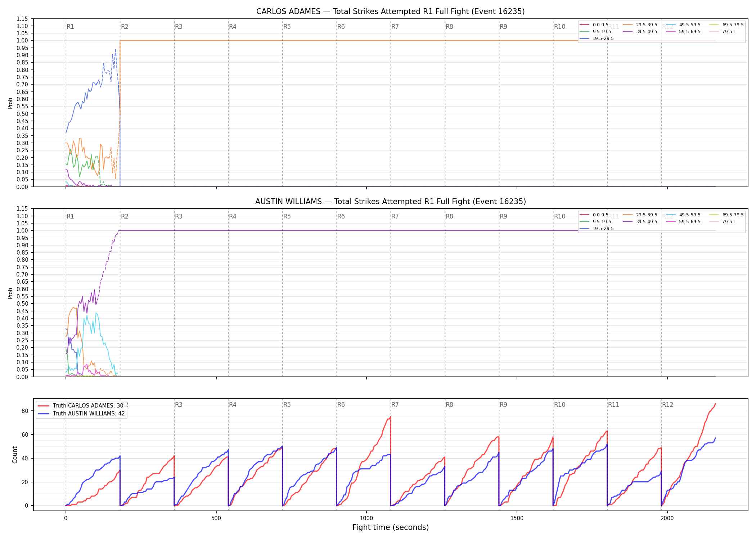Select '69.5-79.5' legend entry in Adames chart
This screenshot has height=540, width=756.
coord(726,25)
